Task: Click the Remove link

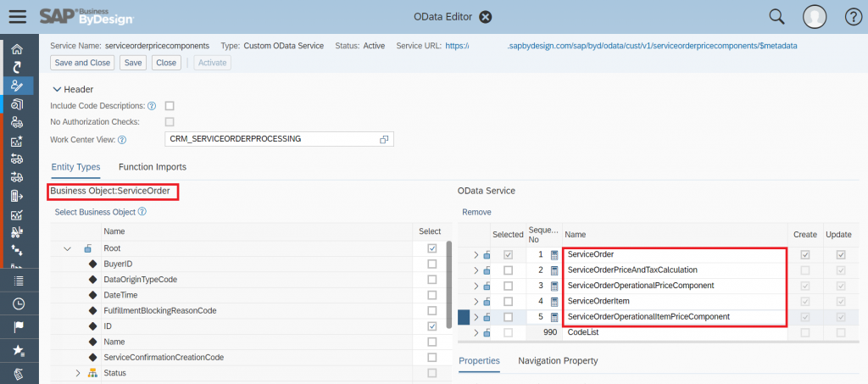Action: coord(476,212)
